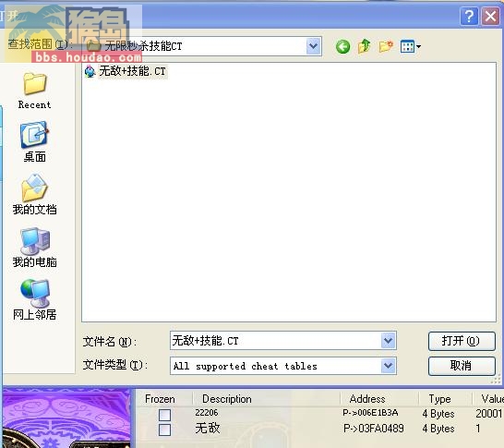Open the view menu icon

(x=411, y=46)
